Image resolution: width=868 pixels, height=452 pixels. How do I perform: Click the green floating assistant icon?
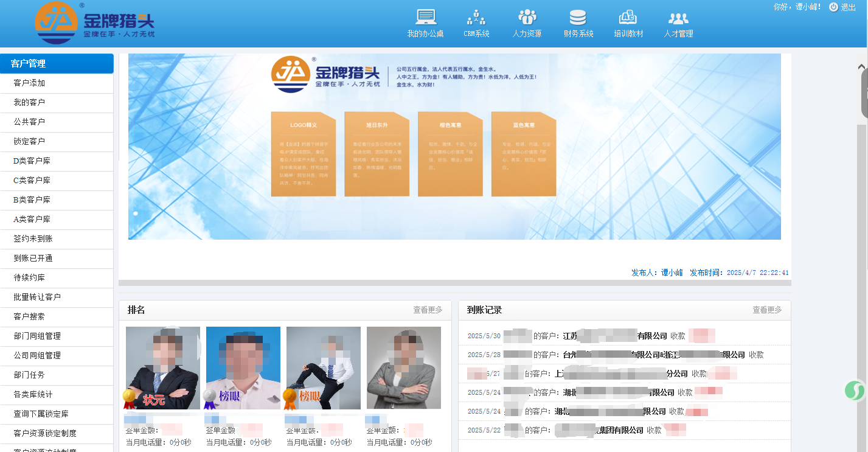[x=855, y=390]
